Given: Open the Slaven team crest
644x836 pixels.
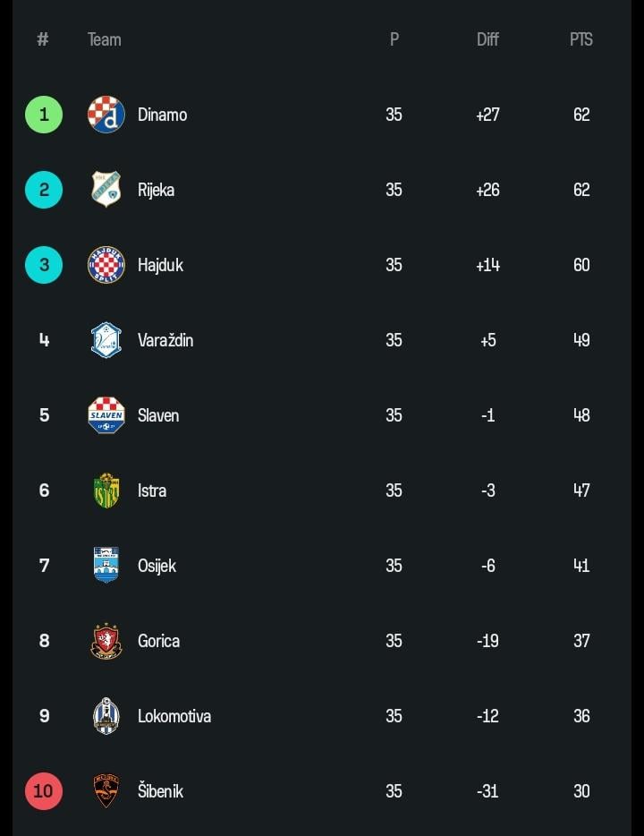Looking at the screenshot, I should 106,415.
